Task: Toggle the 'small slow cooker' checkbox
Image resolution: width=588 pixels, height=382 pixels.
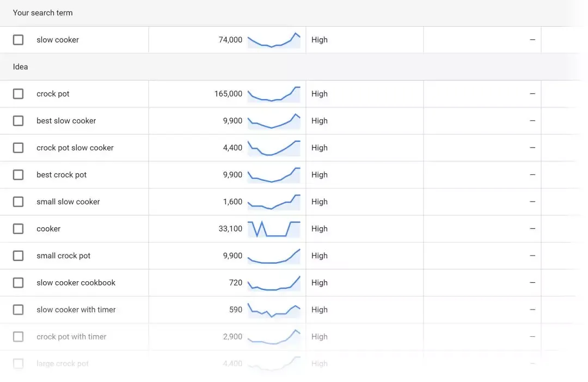Action: click(x=19, y=202)
